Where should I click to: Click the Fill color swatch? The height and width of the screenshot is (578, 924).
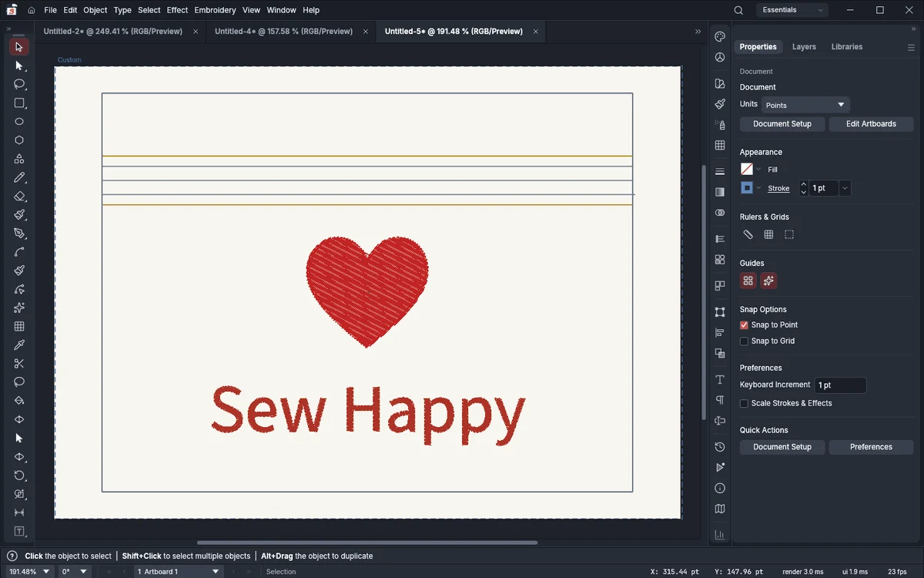pos(747,170)
